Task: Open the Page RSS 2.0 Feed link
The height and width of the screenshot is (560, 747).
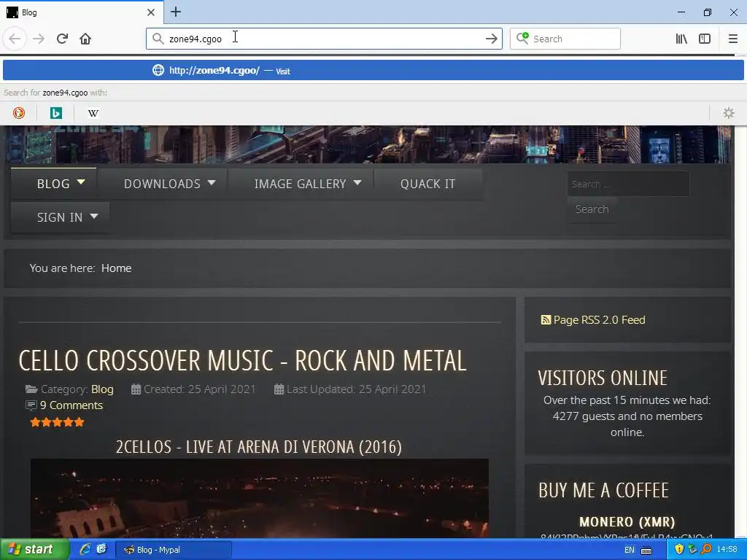Action: click(x=600, y=320)
